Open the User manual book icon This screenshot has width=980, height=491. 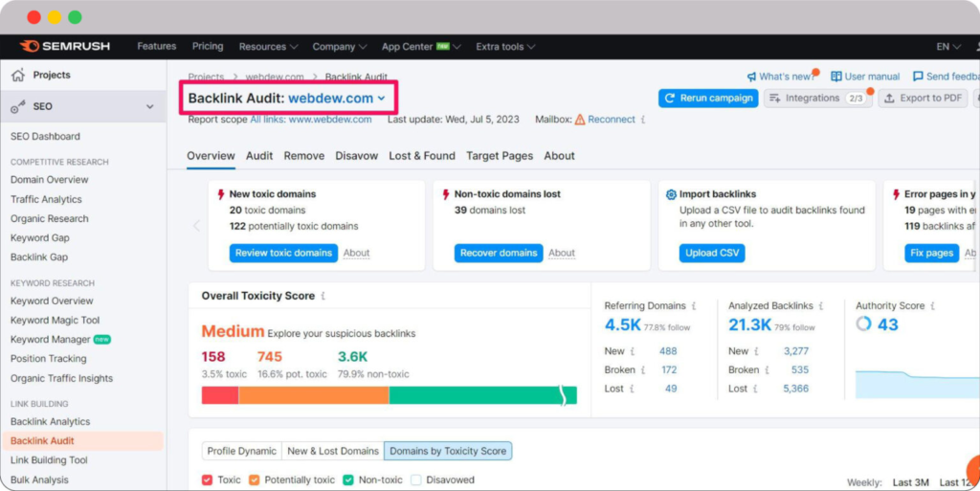point(835,77)
